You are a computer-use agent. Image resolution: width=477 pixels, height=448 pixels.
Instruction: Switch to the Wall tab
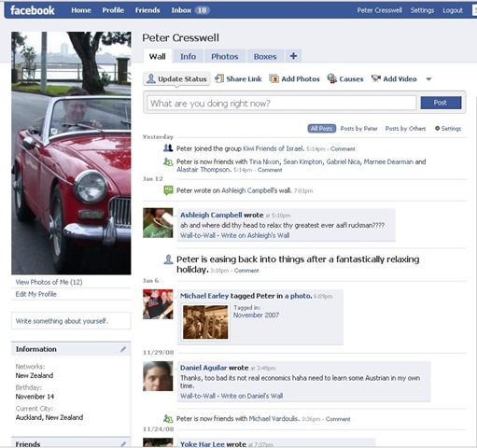point(158,56)
